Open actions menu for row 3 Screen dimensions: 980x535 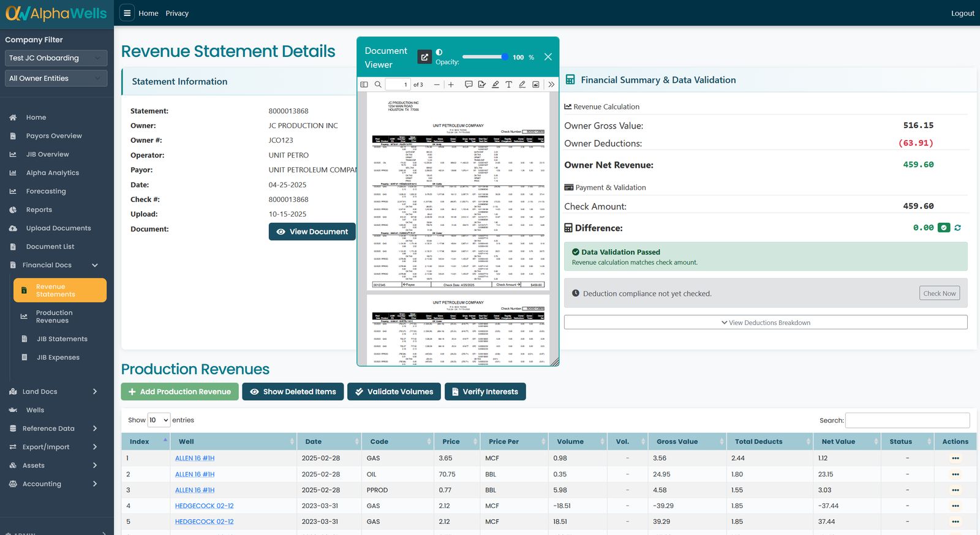pyautogui.click(x=956, y=490)
